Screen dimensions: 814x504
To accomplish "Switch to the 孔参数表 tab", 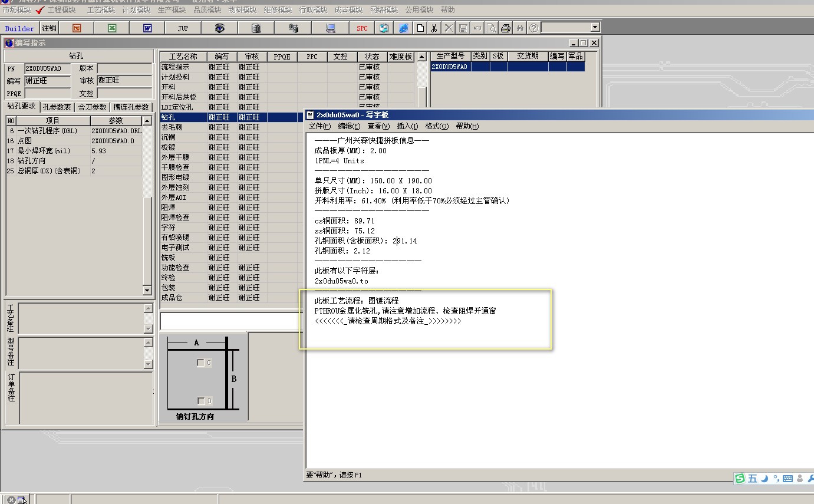I will pos(57,107).
